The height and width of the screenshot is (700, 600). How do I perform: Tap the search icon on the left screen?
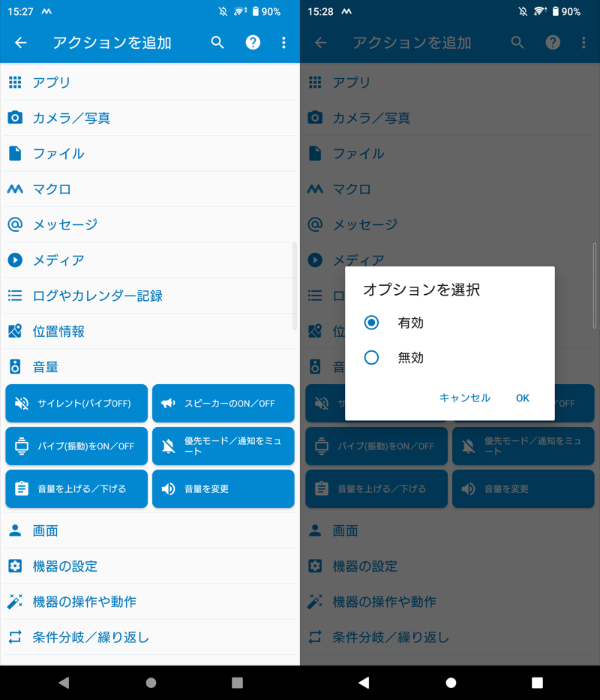tap(217, 43)
